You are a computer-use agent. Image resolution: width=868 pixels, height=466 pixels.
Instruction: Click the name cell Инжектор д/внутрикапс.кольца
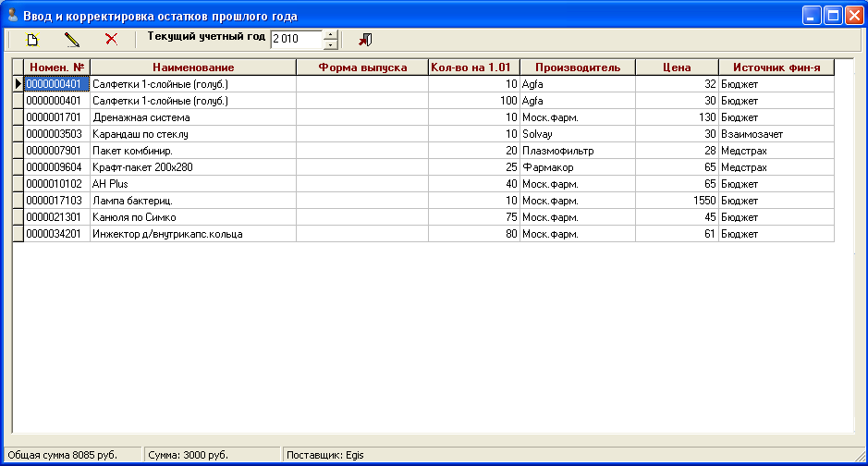click(193, 234)
